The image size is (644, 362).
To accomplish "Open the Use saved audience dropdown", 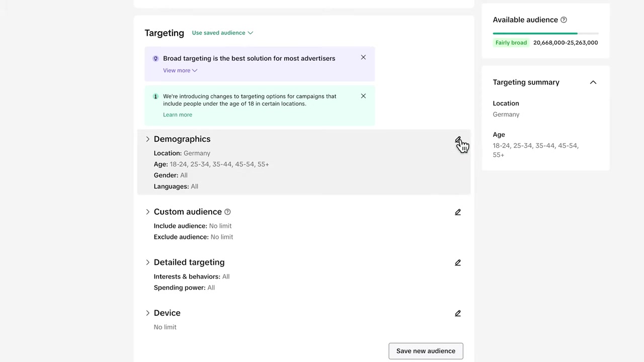I will 222,33.
